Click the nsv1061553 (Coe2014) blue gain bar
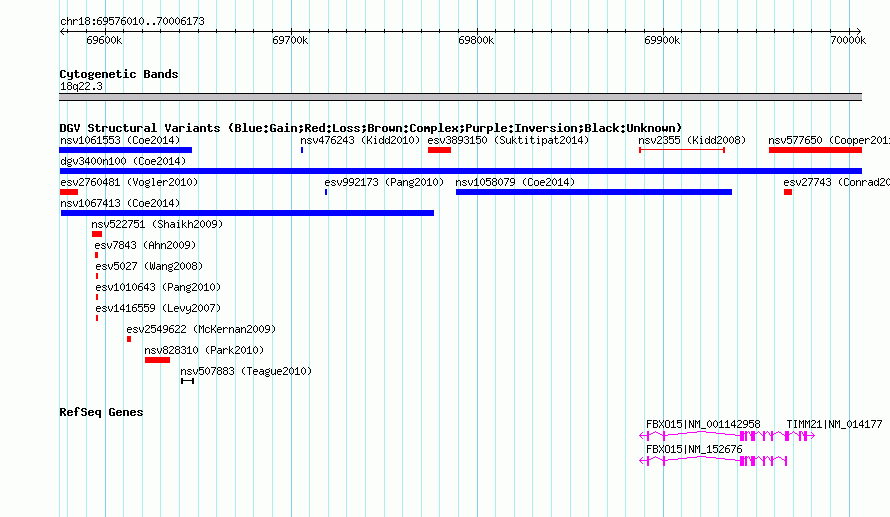 pos(125,150)
